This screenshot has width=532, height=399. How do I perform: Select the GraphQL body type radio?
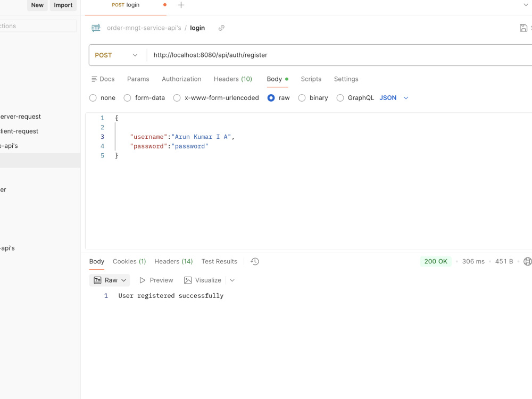(x=340, y=98)
